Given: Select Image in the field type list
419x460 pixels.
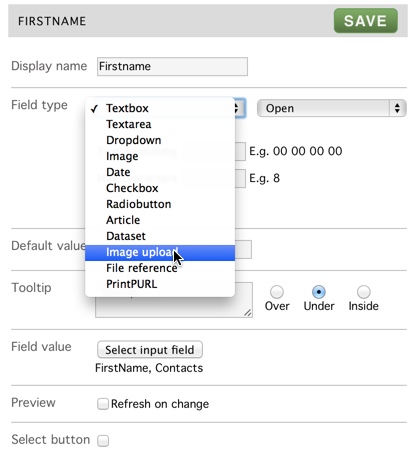Looking at the screenshot, I should 160,156.
